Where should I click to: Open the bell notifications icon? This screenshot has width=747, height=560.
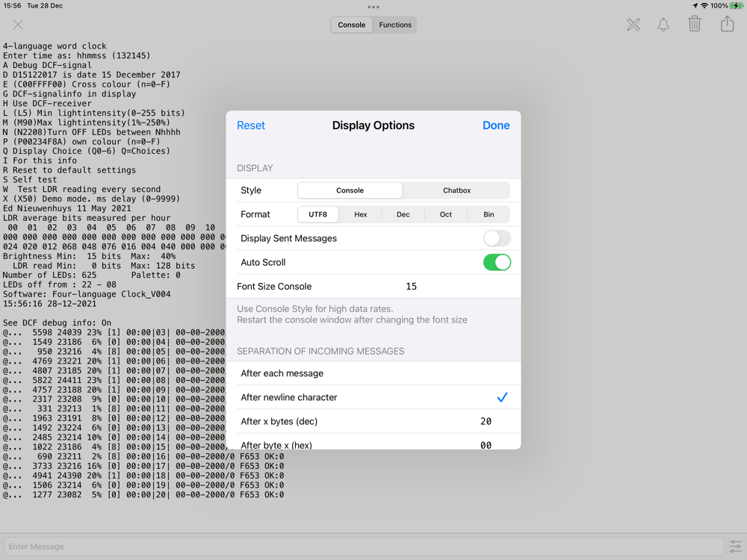[663, 25]
